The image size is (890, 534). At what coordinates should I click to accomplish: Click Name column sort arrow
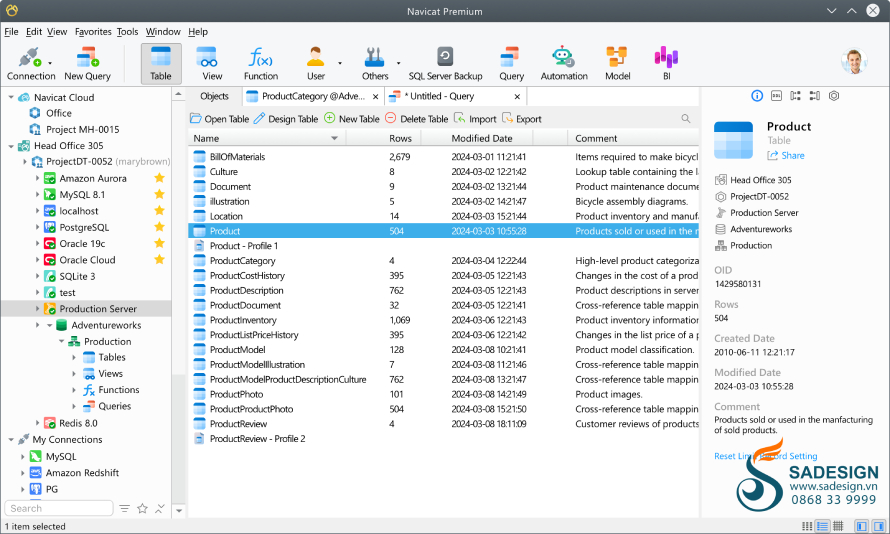pyautogui.click(x=334, y=138)
